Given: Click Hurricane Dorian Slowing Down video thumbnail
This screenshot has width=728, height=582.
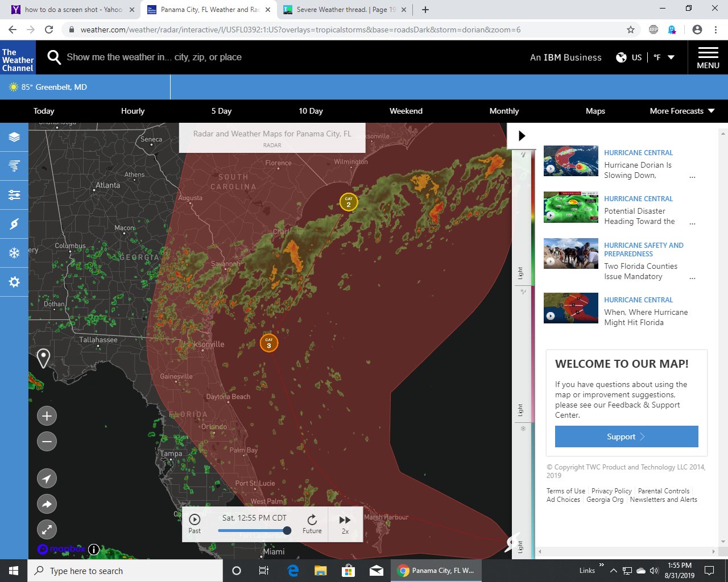Looking at the screenshot, I should click(570, 161).
